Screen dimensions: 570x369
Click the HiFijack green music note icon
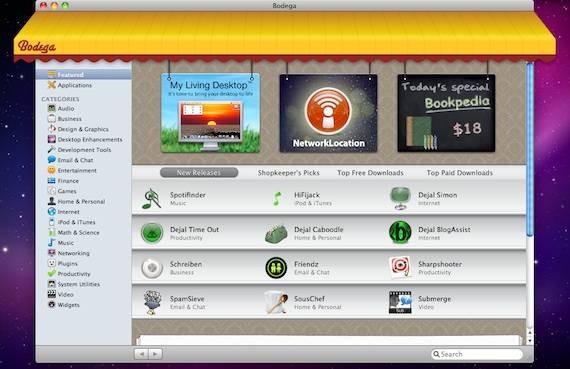click(277, 199)
